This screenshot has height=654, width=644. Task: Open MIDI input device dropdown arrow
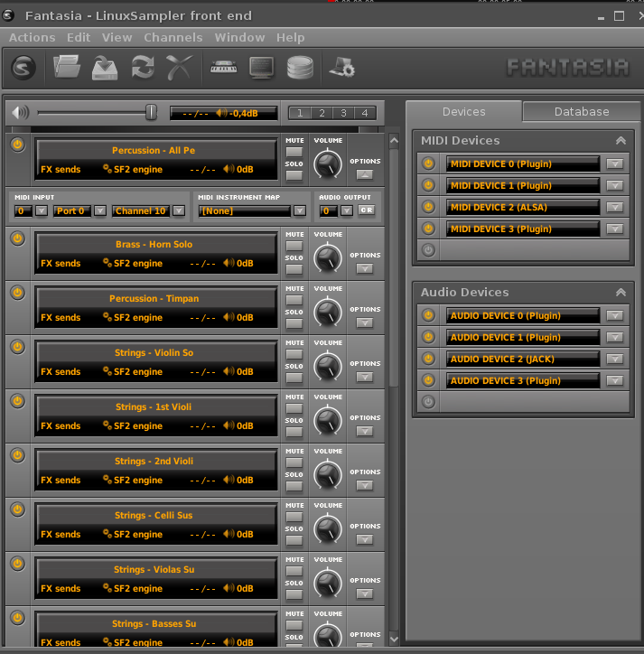[x=42, y=210]
